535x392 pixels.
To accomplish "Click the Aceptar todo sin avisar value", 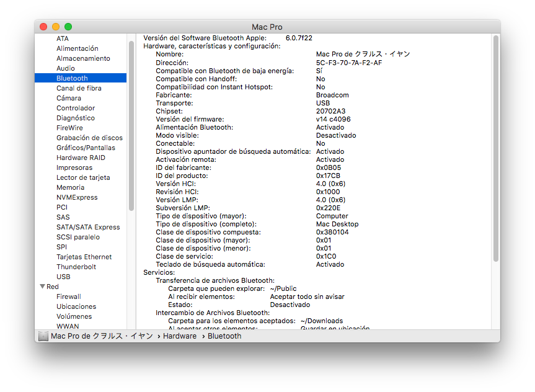I will 307,296.
